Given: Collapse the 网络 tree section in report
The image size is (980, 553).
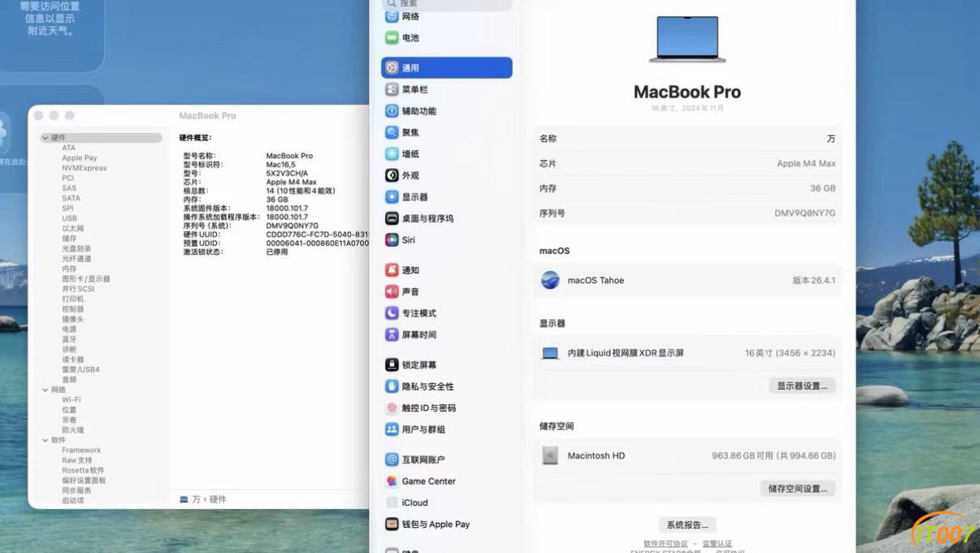Looking at the screenshot, I should (x=46, y=390).
